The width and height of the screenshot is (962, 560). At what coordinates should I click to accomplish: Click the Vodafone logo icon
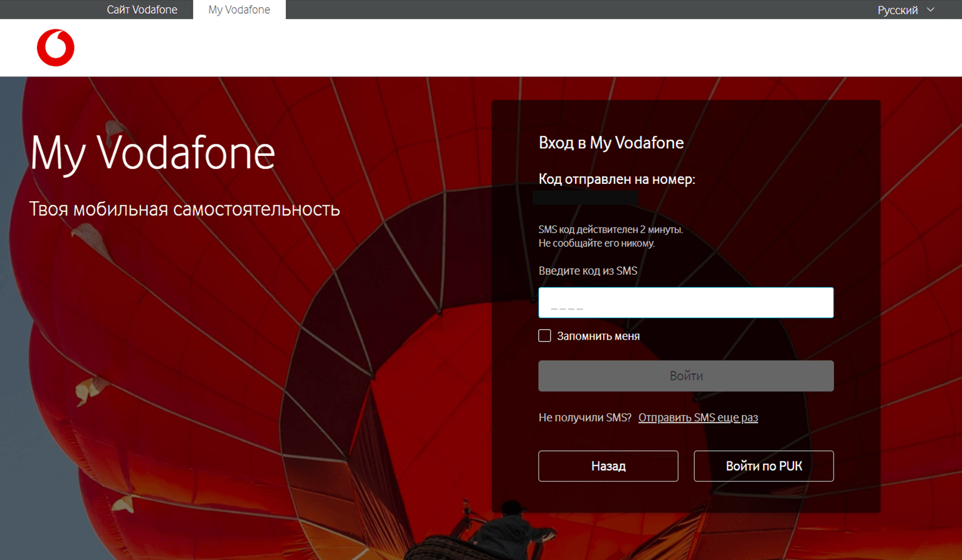click(56, 47)
